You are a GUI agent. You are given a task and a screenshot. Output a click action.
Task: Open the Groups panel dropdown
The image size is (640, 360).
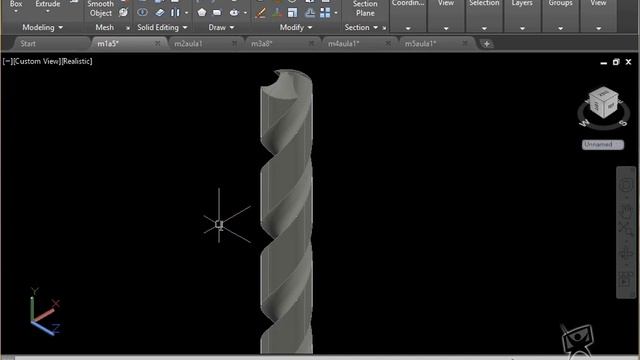coord(560,28)
